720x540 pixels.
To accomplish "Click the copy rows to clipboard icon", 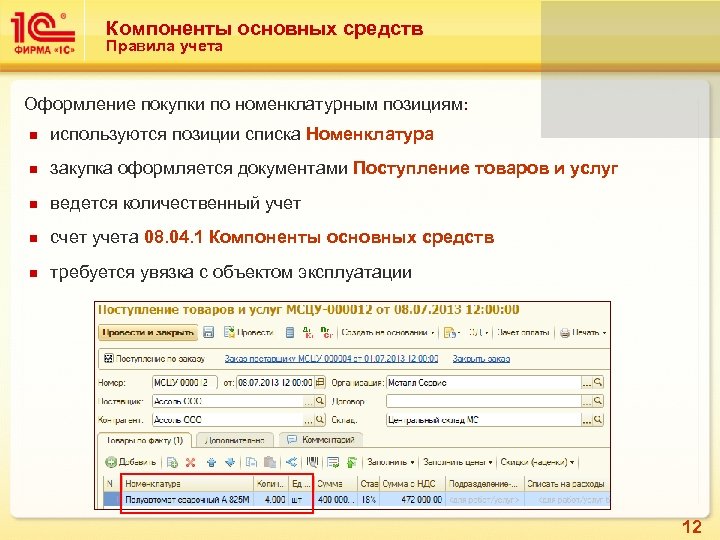I will [251, 462].
